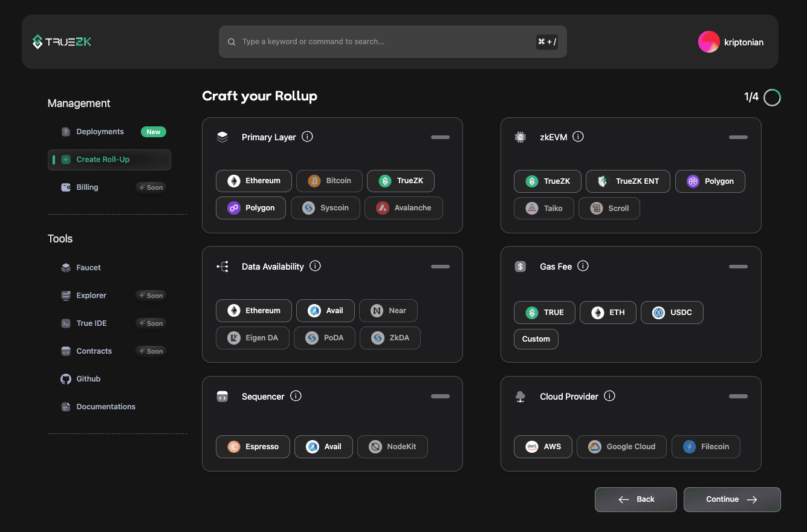Select AWS cloud provider
This screenshot has width=807, height=532.
point(543,447)
